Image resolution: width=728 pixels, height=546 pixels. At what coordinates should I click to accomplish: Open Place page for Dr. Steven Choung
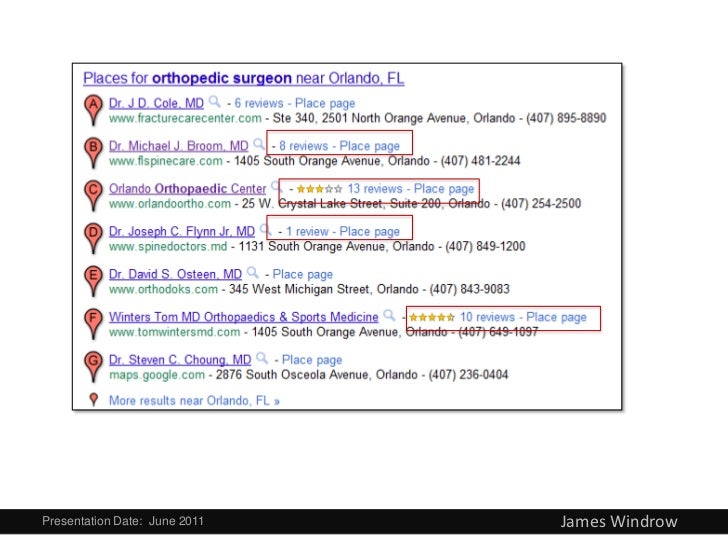(312, 360)
